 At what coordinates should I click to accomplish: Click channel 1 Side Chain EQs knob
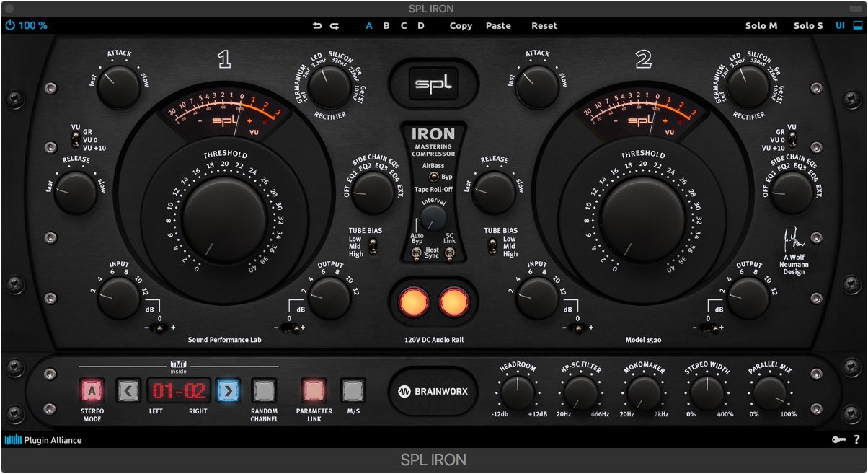(374, 192)
